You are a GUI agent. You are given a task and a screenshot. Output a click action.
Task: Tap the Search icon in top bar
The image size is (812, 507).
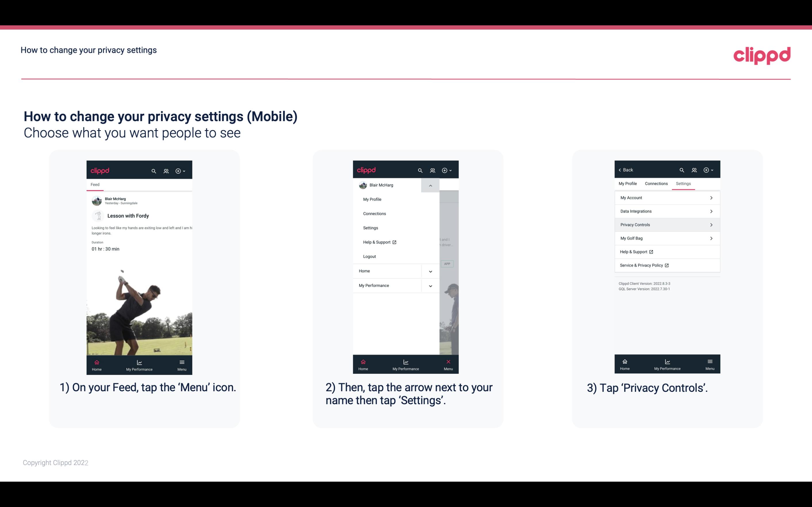tap(154, 170)
